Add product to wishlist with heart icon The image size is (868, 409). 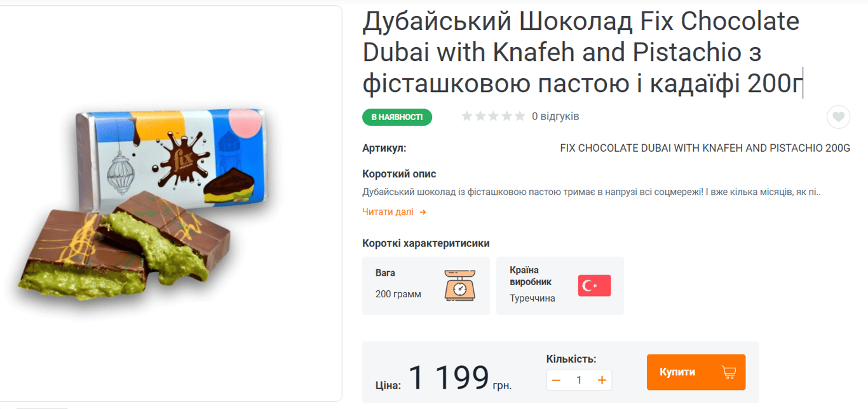tap(838, 117)
